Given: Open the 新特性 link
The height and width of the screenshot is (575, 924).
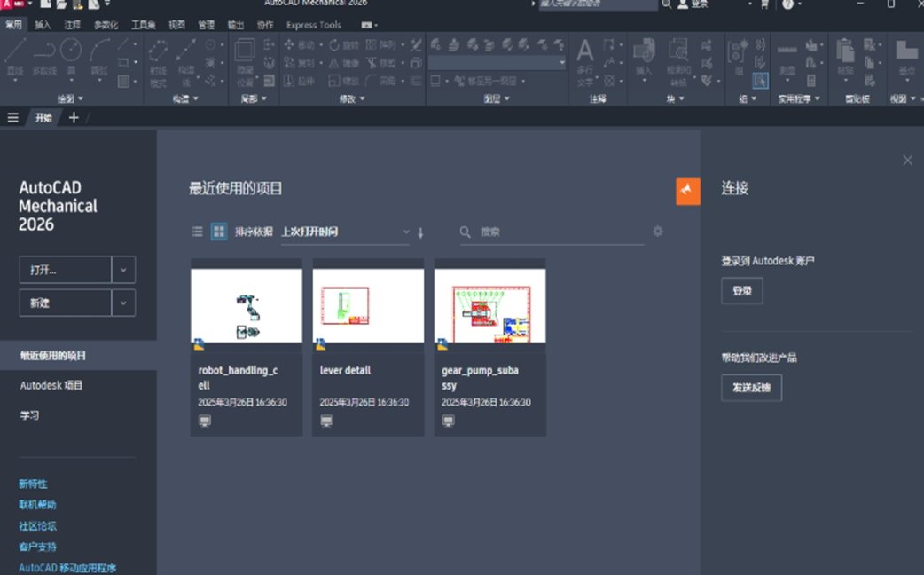Looking at the screenshot, I should (33, 484).
